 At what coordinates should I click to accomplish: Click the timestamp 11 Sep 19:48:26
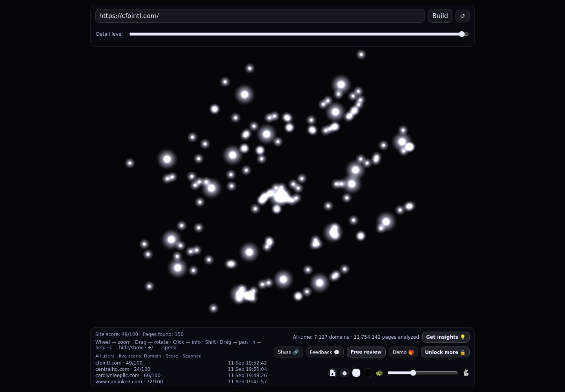(x=247, y=376)
